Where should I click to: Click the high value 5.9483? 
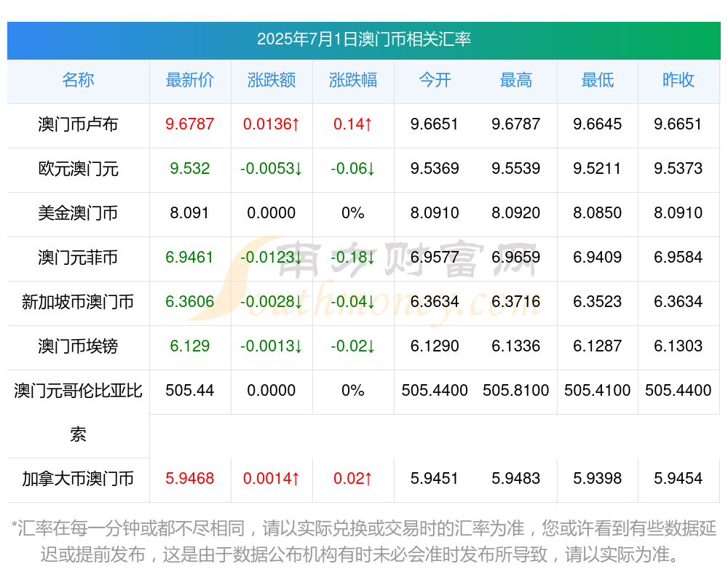click(516, 478)
